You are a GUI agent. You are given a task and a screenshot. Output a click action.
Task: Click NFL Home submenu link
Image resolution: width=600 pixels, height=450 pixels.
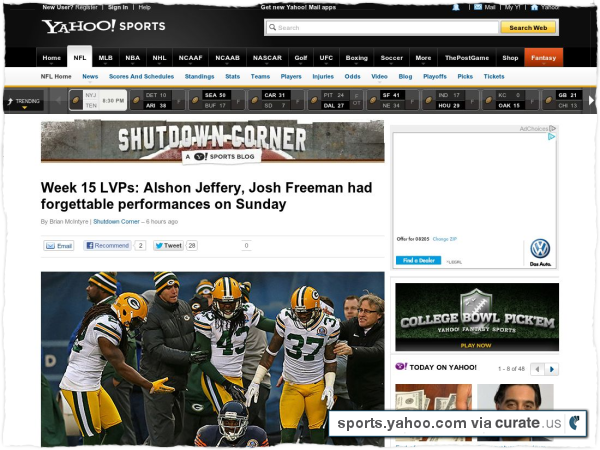(x=56, y=77)
